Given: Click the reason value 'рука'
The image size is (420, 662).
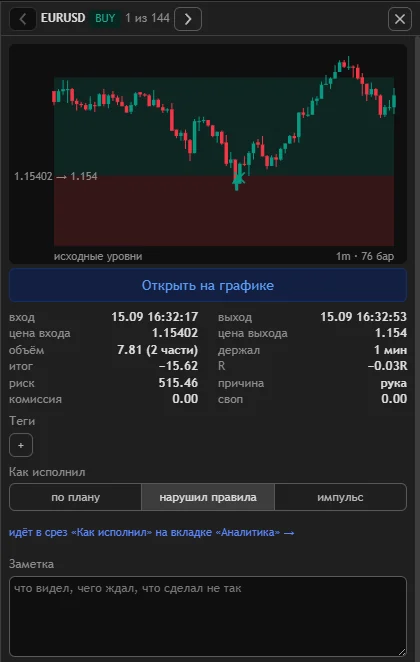Looking at the screenshot, I should point(394,383).
